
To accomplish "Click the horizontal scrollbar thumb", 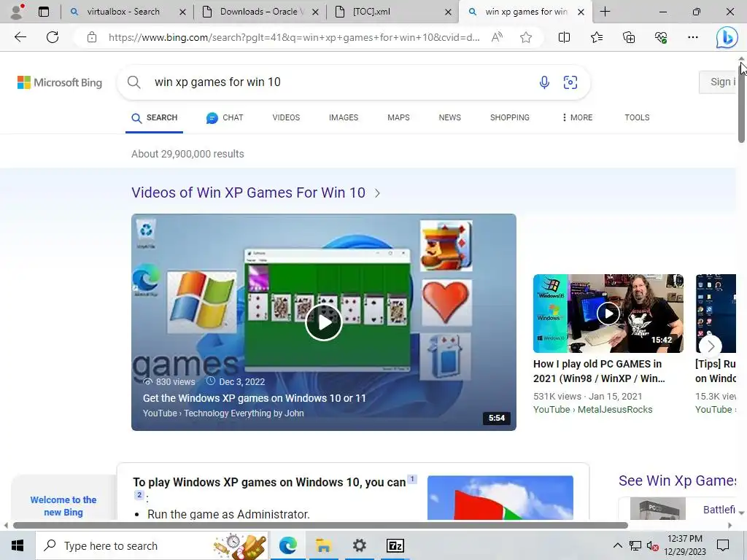I will 320,525.
